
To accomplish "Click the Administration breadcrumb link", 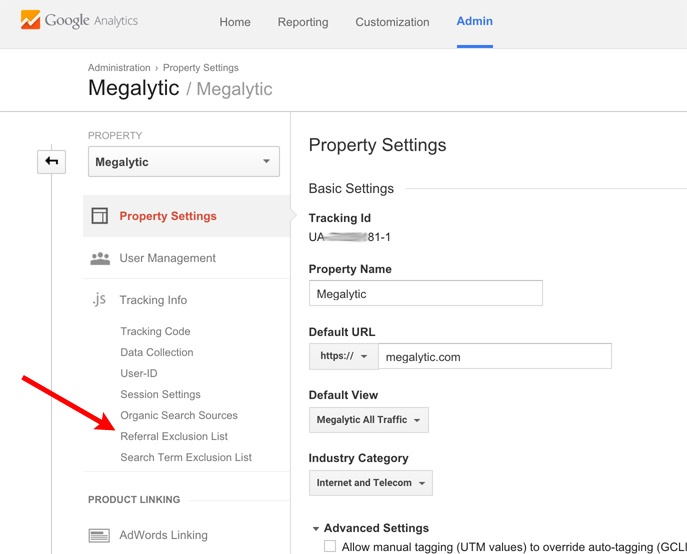I will click(x=119, y=68).
